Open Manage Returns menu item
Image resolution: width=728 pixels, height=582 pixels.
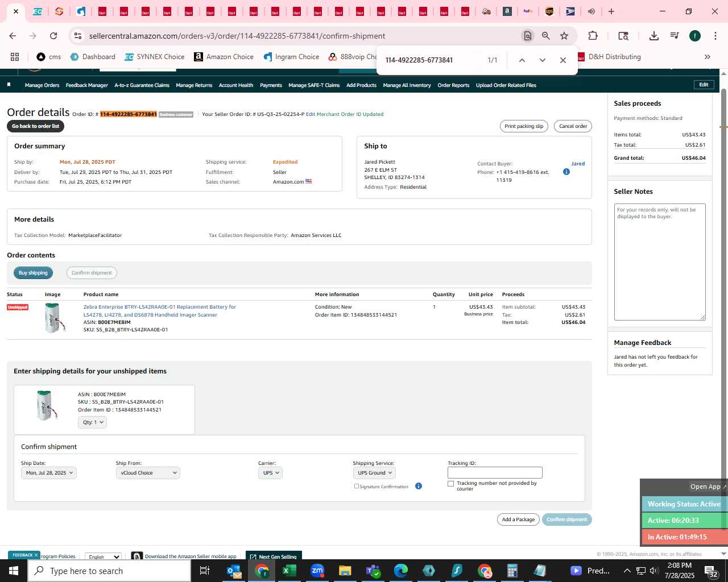(194, 85)
